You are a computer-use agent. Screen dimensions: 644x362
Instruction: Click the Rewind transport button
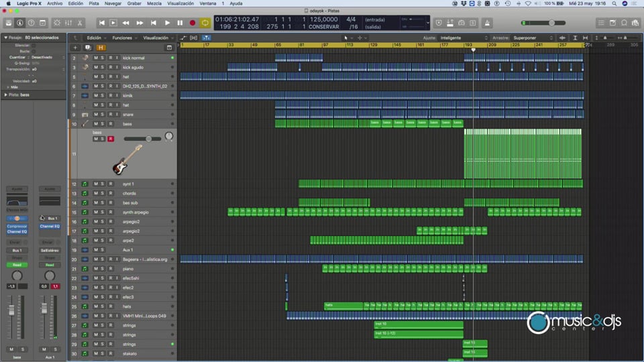pos(126,23)
